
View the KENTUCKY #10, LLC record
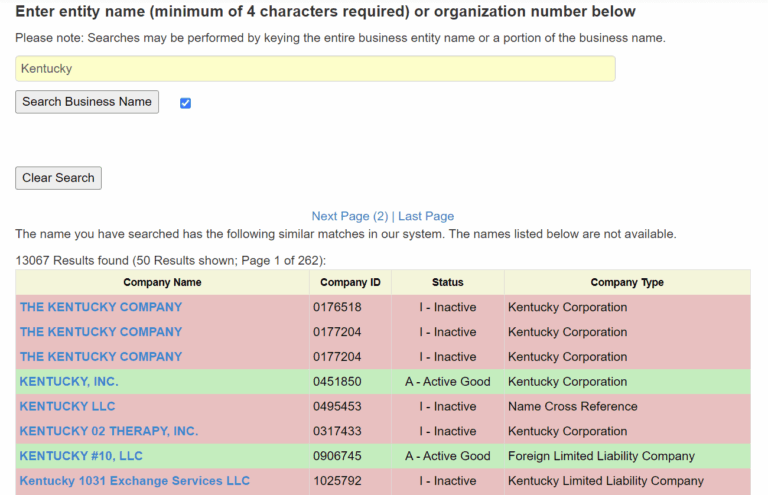[81, 456]
